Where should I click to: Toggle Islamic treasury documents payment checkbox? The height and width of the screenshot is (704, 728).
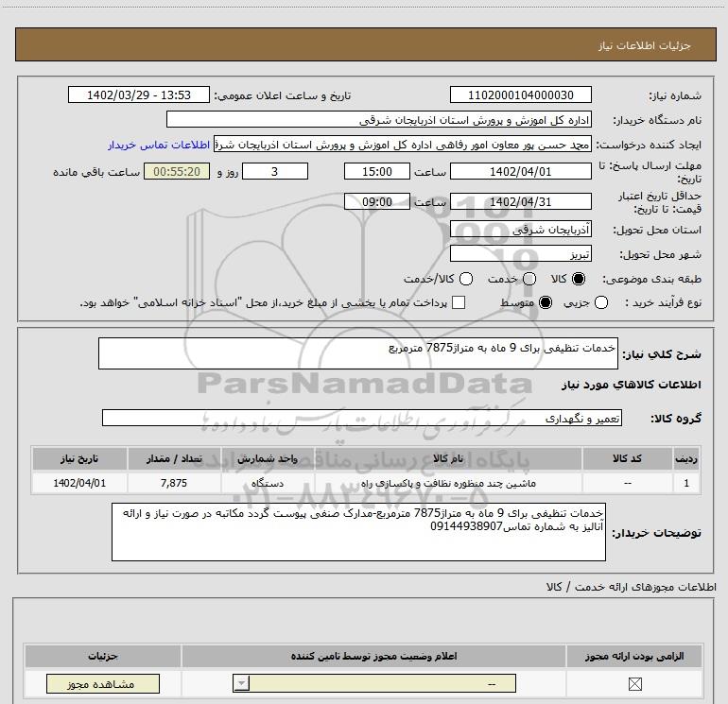click(459, 302)
